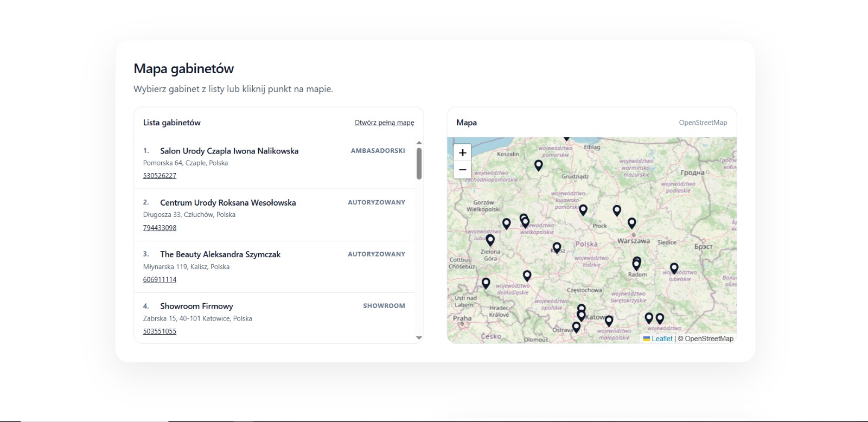Click the map marker over Kalisz
The image size is (868, 422).
[x=557, y=247]
